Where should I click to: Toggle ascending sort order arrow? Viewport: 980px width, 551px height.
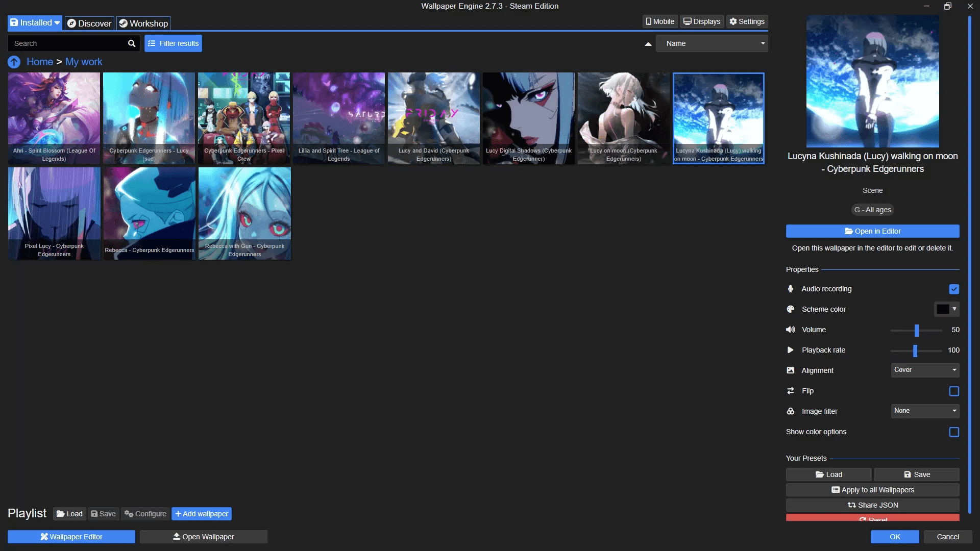pyautogui.click(x=648, y=44)
